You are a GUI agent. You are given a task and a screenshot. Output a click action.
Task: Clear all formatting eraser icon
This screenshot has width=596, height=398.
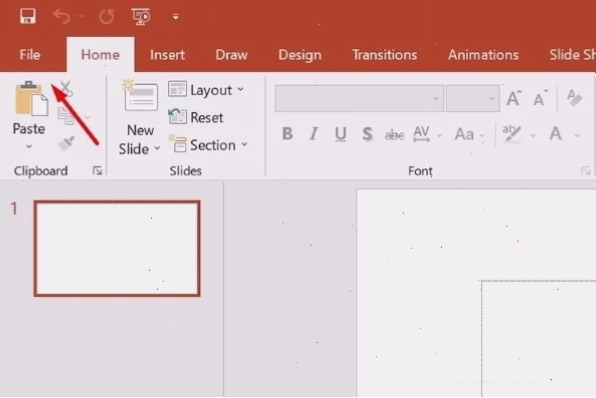coord(574,98)
